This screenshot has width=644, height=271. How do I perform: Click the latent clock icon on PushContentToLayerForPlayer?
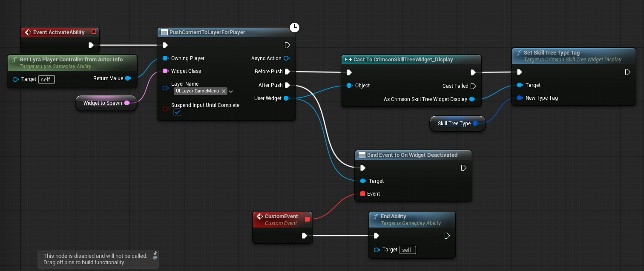tap(295, 28)
